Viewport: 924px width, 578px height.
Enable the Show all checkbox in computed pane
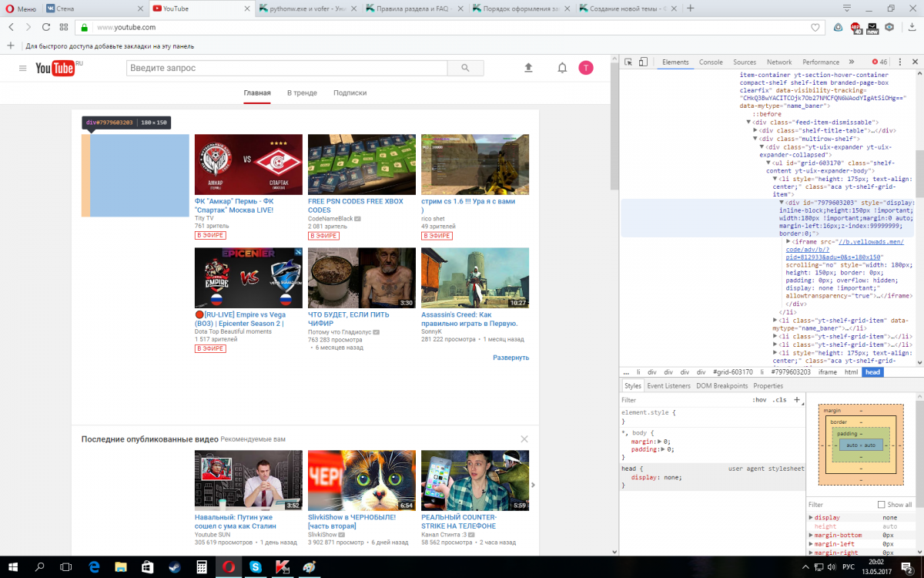[x=881, y=505]
